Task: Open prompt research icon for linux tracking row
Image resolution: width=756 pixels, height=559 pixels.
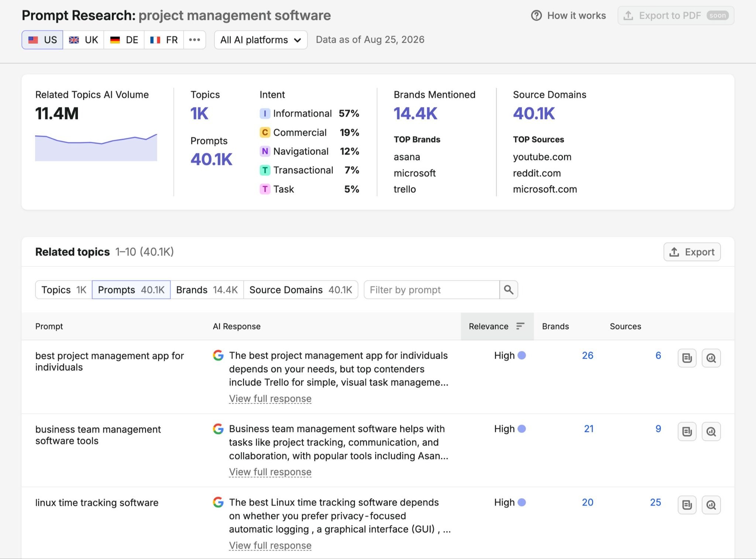Action: [711, 505]
